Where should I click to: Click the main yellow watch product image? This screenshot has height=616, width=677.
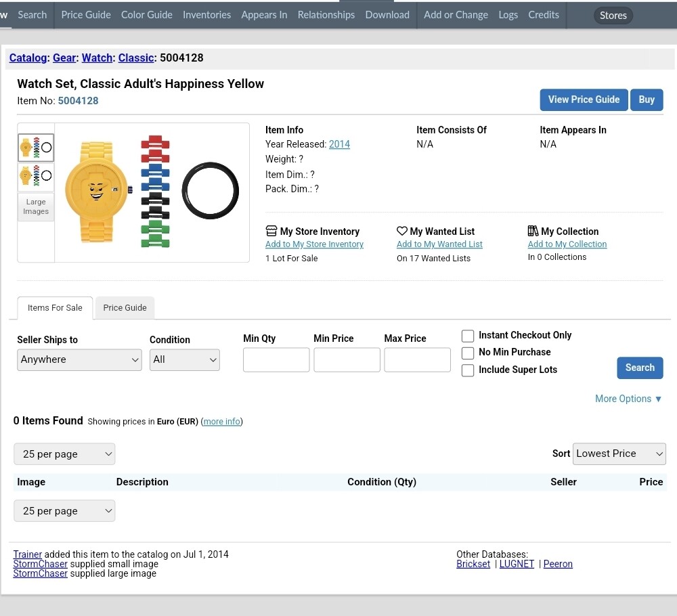click(152, 192)
